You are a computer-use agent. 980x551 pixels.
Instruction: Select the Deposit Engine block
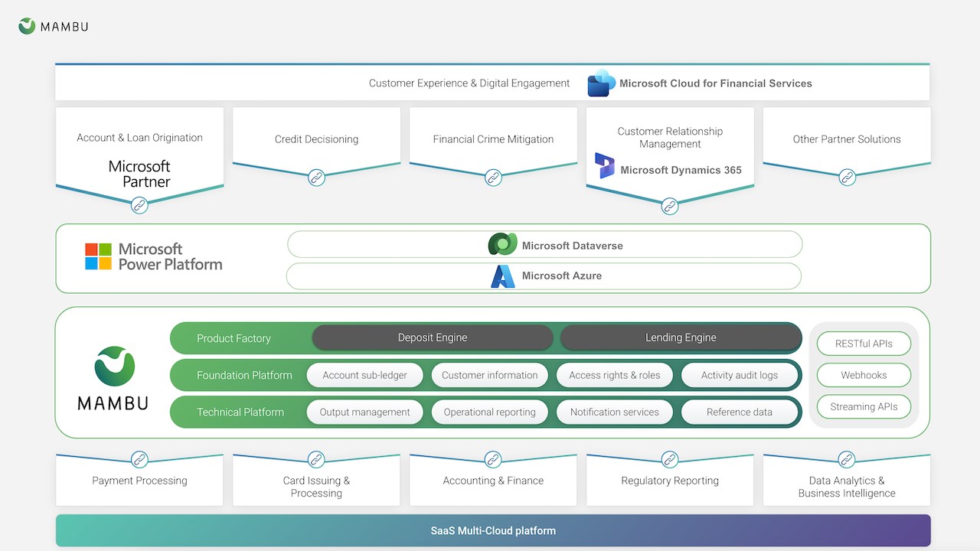(x=433, y=337)
